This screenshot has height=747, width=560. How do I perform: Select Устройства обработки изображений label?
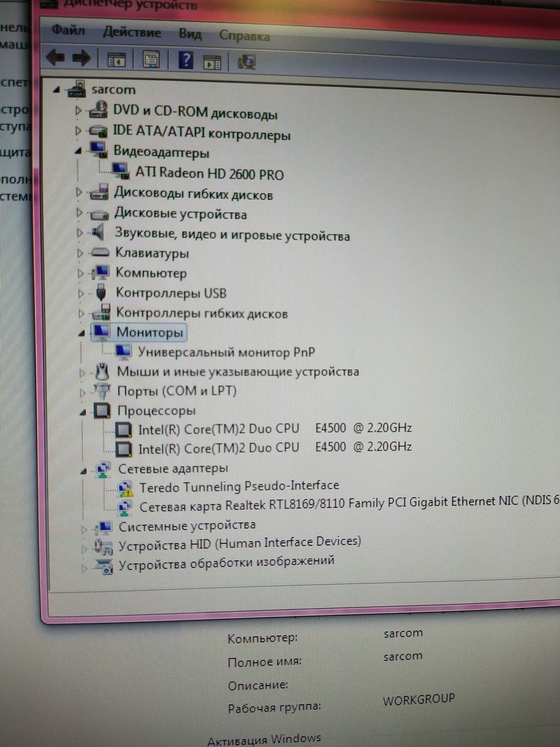226,563
